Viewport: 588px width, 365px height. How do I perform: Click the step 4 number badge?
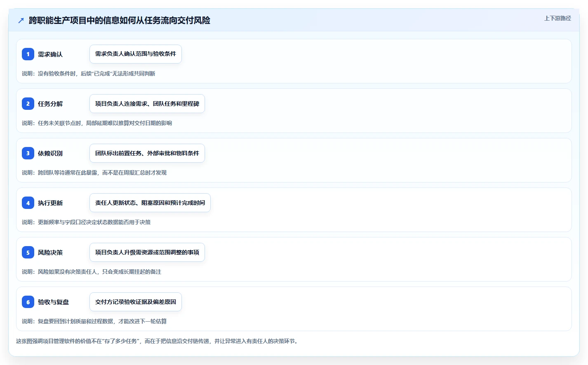tap(28, 203)
